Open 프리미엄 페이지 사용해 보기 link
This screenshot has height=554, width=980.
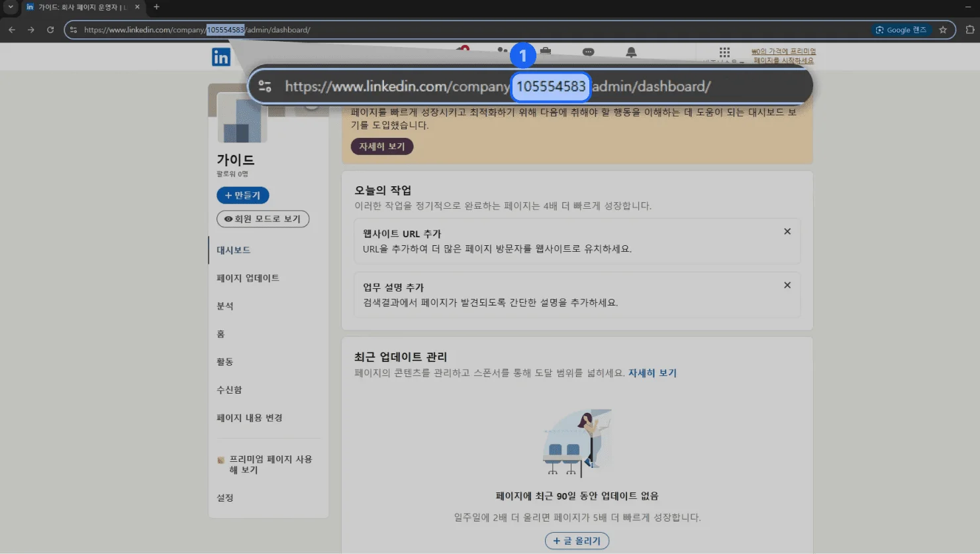pyautogui.click(x=270, y=464)
